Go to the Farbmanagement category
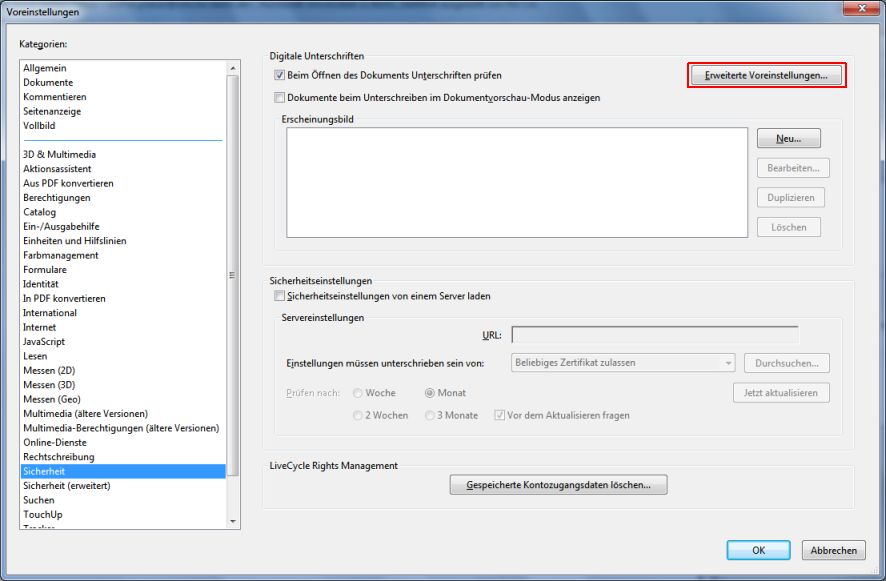This screenshot has height=581, width=886. tap(61, 255)
